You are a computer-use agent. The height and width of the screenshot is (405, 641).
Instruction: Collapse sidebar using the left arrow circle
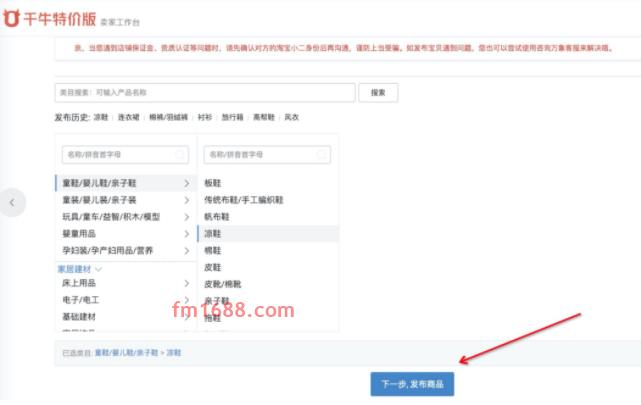tap(12, 202)
